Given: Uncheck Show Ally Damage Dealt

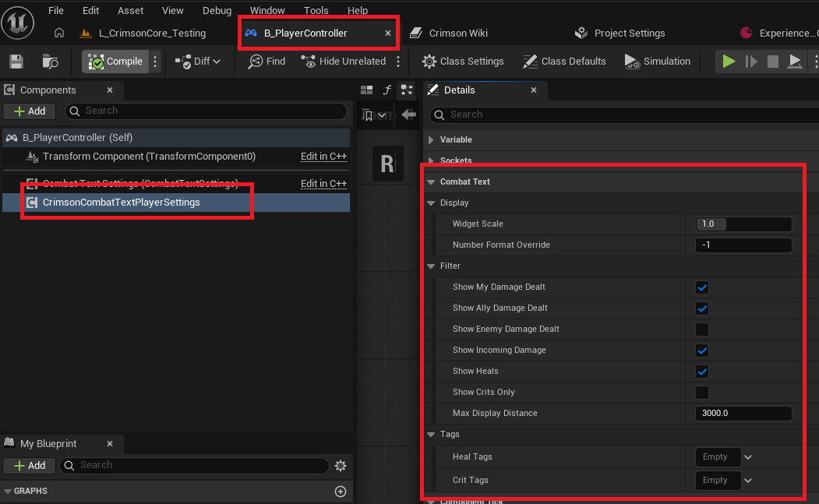Looking at the screenshot, I should [702, 308].
